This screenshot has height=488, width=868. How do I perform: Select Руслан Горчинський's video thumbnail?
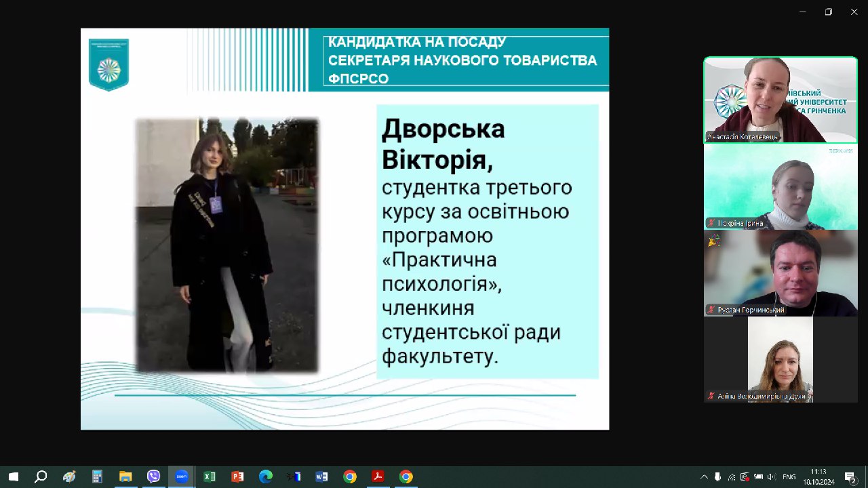point(780,272)
